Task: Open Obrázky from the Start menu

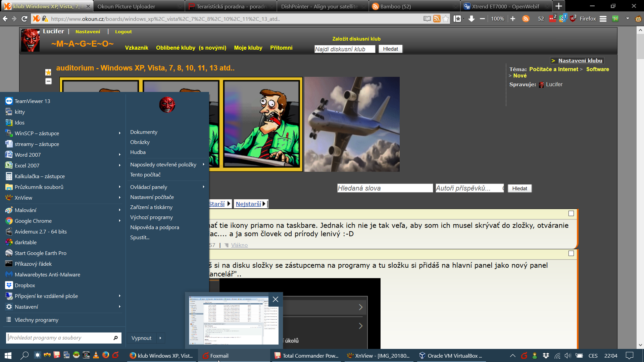Action: 140,142
